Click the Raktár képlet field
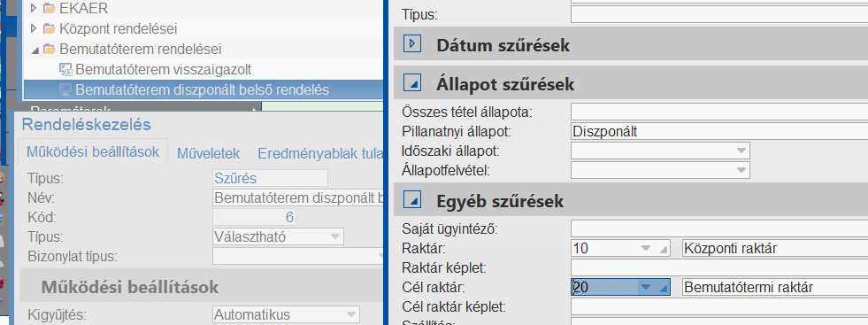868x325 pixels. (719, 267)
